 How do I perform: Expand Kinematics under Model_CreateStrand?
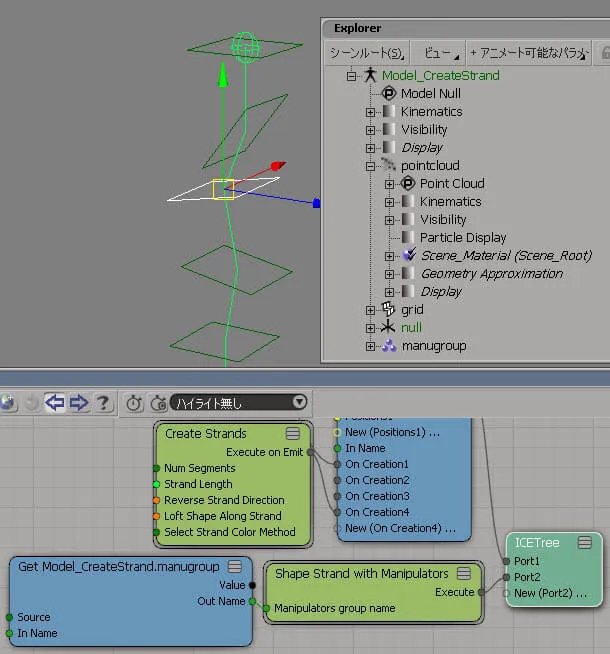pos(370,112)
